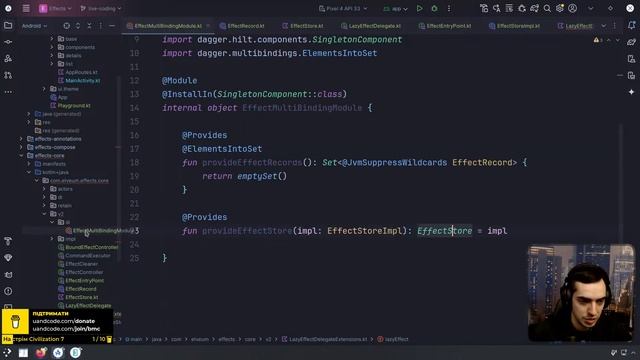
Task: Start debugging with the bug icon
Action: coord(434,8)
